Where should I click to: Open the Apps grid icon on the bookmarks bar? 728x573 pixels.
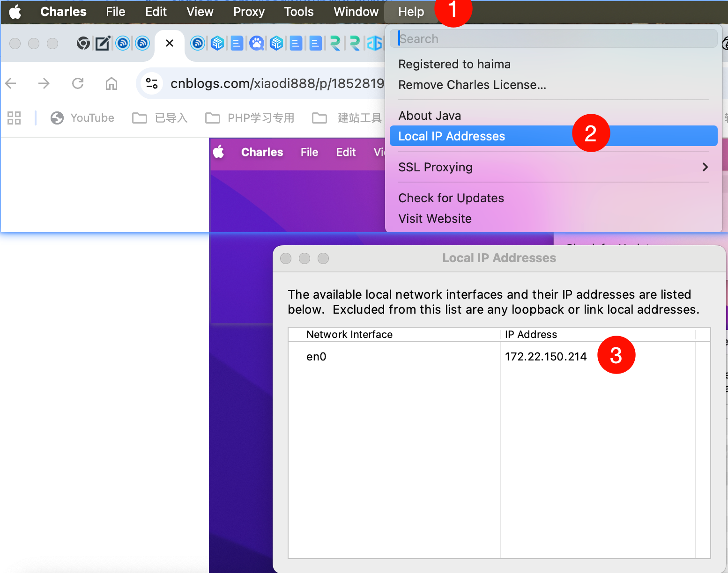pos(14,118)
